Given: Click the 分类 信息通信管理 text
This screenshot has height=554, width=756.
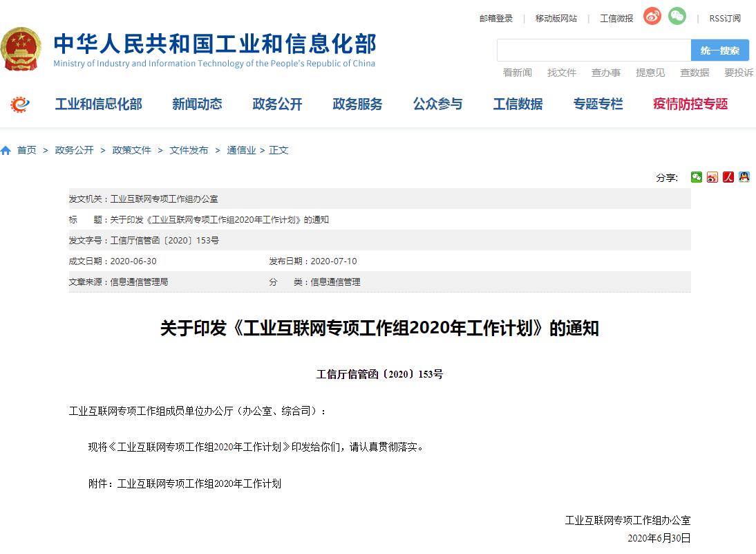Looking at the screenshot, I should (x=315, y=281).
